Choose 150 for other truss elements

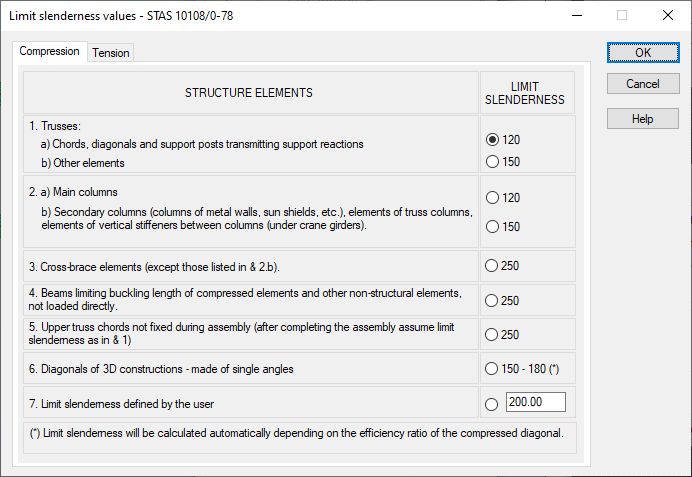[492, 162]
